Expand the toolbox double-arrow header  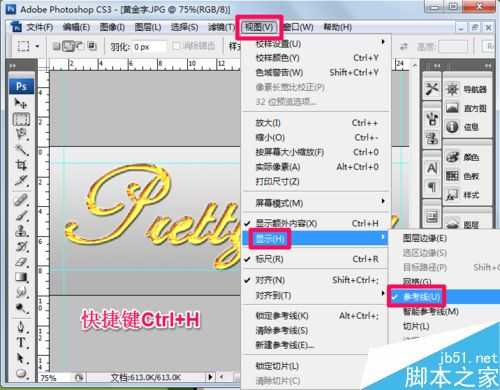[12, 66]
